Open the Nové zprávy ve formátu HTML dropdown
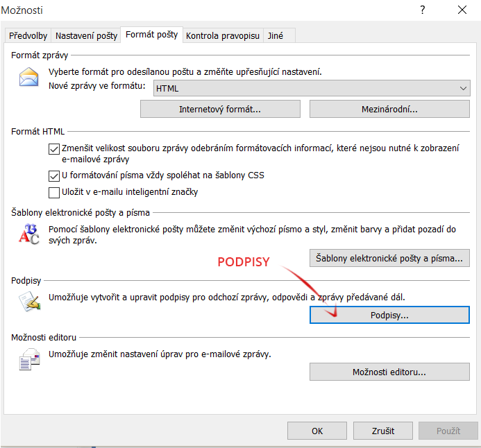 (312, 88)
